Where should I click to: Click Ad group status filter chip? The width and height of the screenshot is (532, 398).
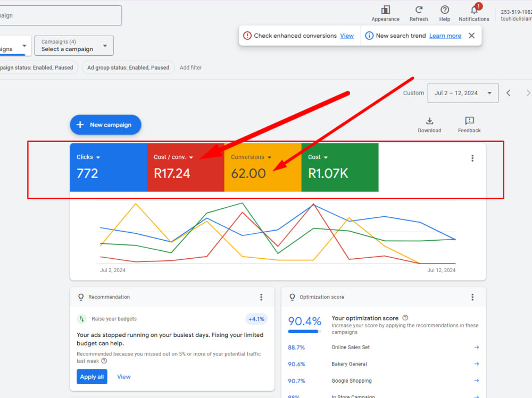pyautogui.click(x=128, y=67)
